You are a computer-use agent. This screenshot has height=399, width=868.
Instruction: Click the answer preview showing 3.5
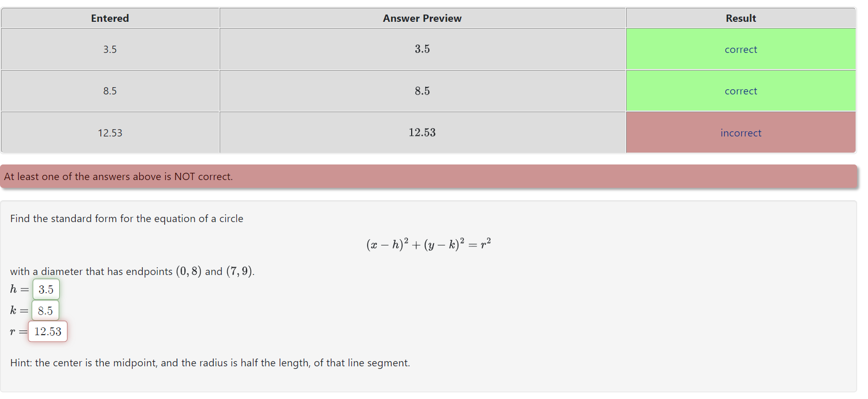click(422, 49)
